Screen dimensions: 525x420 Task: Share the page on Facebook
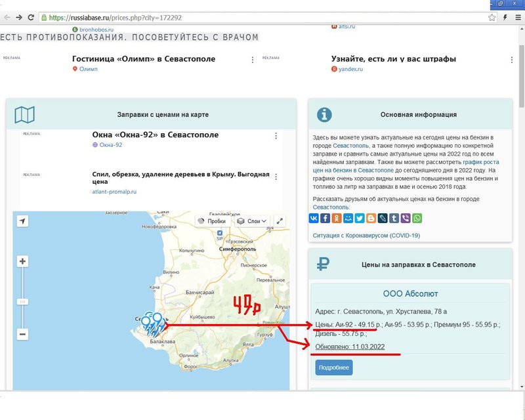click(x=325, y=219)
